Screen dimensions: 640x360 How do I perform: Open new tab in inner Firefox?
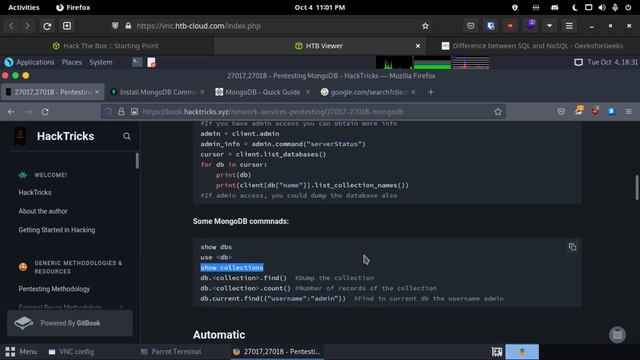pos(431,92)
